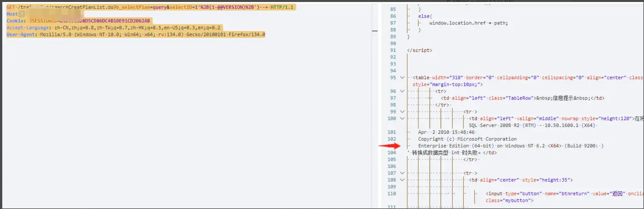Click line number 97 in the gutter

point(393,98)
